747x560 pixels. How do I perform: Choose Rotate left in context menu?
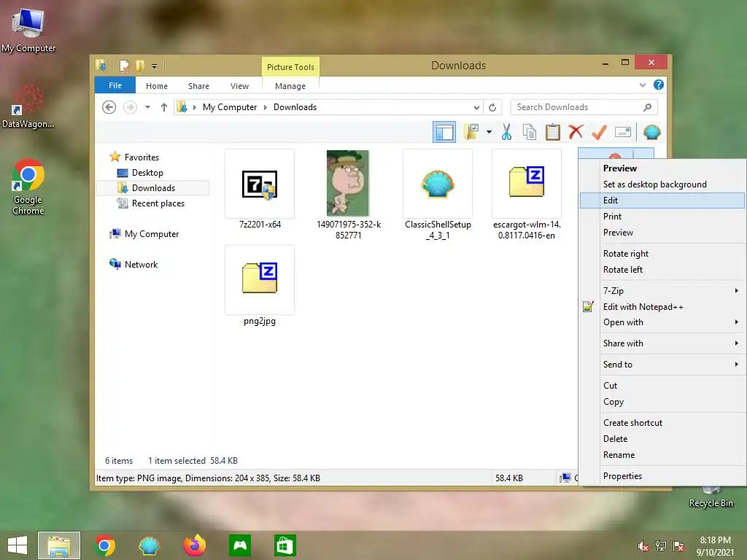click(x=662, y=270)
